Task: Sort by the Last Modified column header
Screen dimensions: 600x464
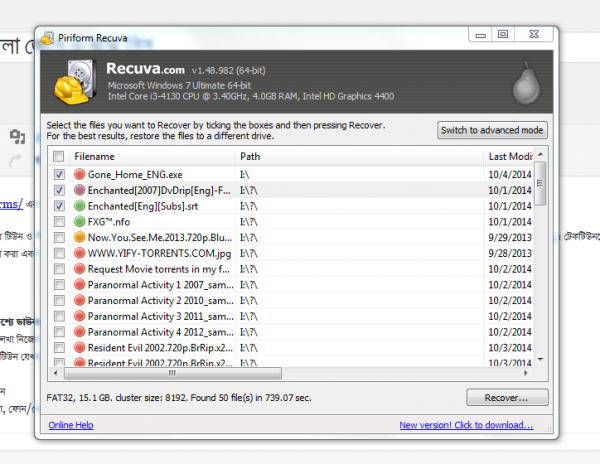Action: 509,156
